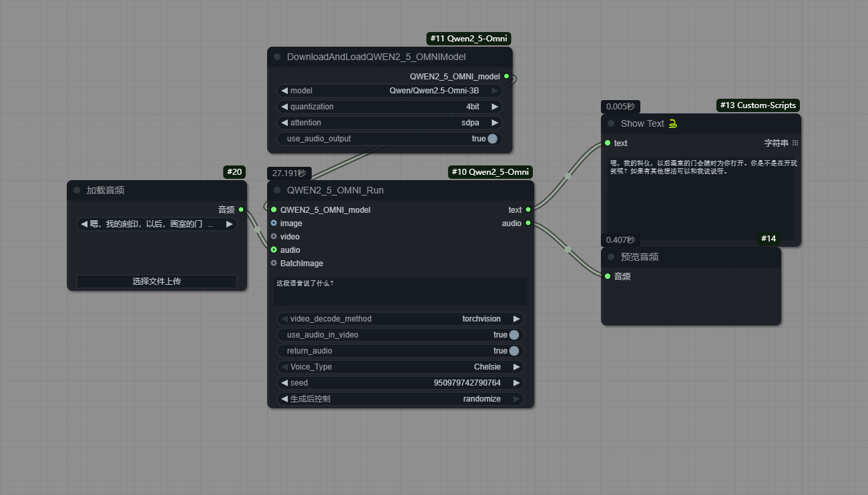868x495 pixels.
Task: Click the 音频 output port on 加载音频 node
Action: click(241, 209)
